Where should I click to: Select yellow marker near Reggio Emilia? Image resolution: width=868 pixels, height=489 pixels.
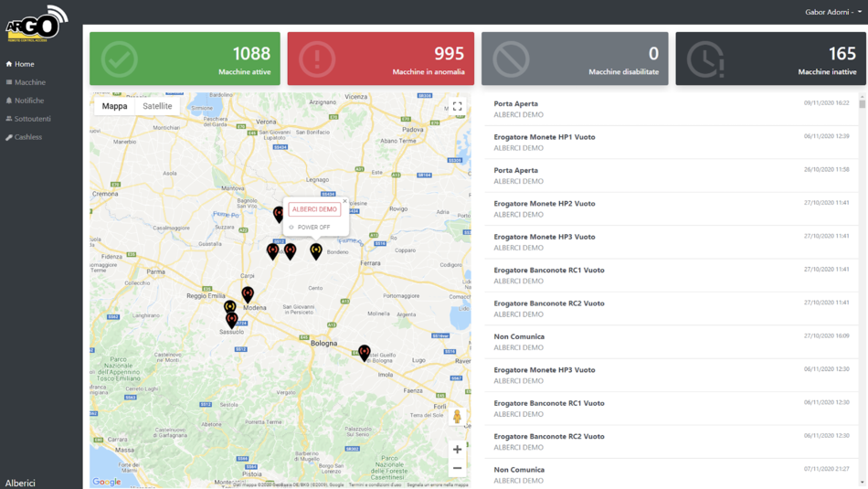click(x=229, y=306)
